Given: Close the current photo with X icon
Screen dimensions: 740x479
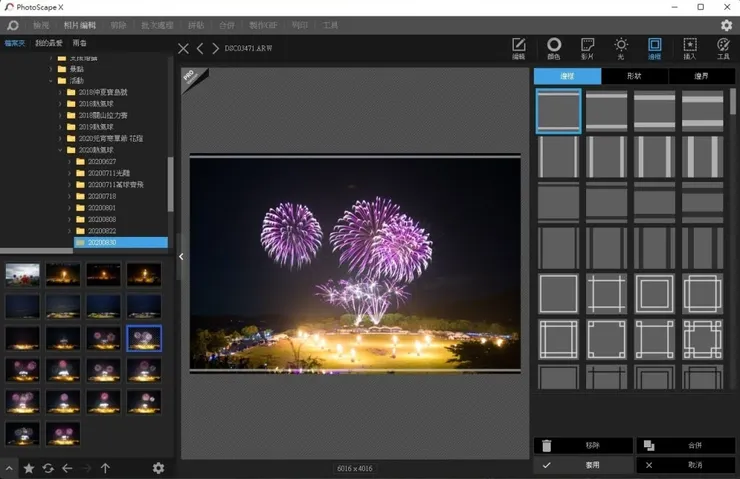Looking at the screenshot, I should [183, 48].
